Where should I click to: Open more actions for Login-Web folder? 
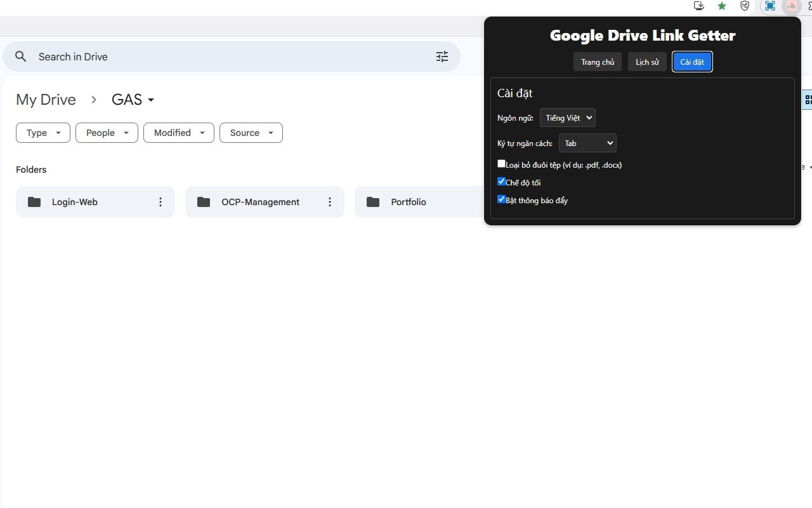pyautogui.click(x=160, y=202)
